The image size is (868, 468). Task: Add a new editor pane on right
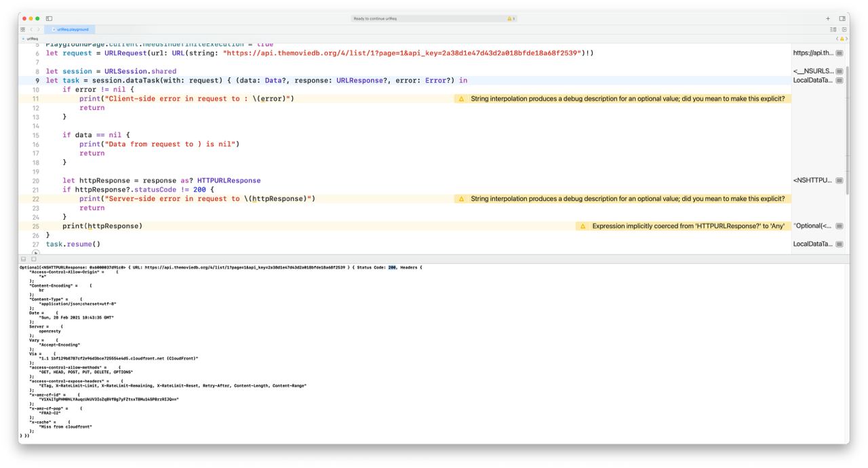tap(844, 29)
